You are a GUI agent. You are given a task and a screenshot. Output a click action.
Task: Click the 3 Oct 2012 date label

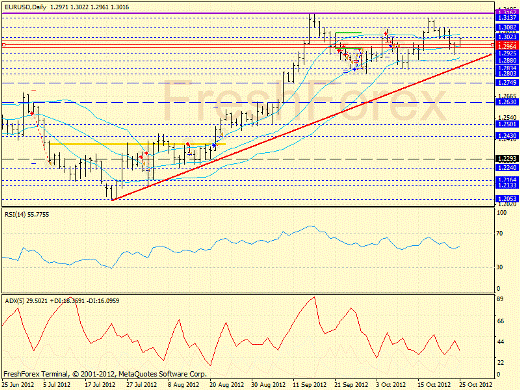click(391, 385)
